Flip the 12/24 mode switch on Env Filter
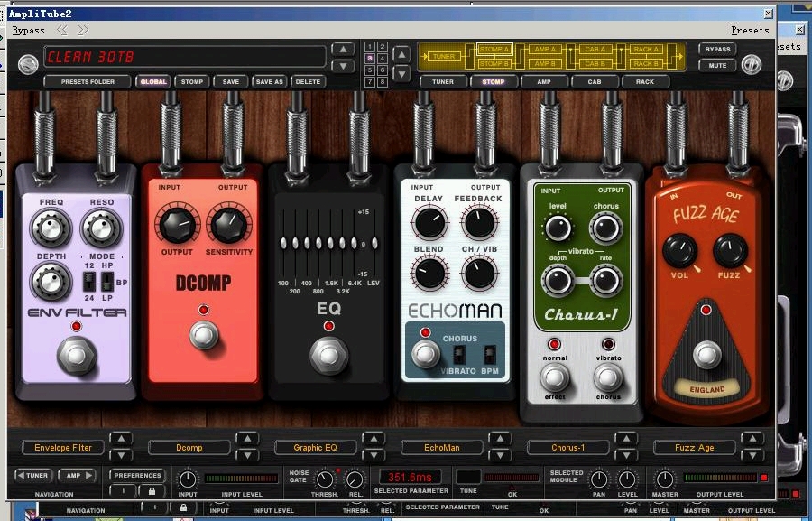This screenshot has height=521, width=812. (89, 282)
